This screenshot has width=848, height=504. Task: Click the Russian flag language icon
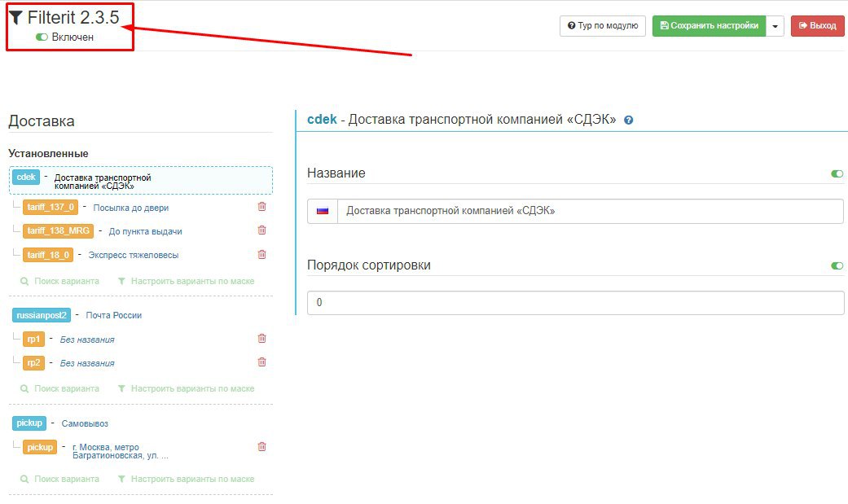[323, 211]
